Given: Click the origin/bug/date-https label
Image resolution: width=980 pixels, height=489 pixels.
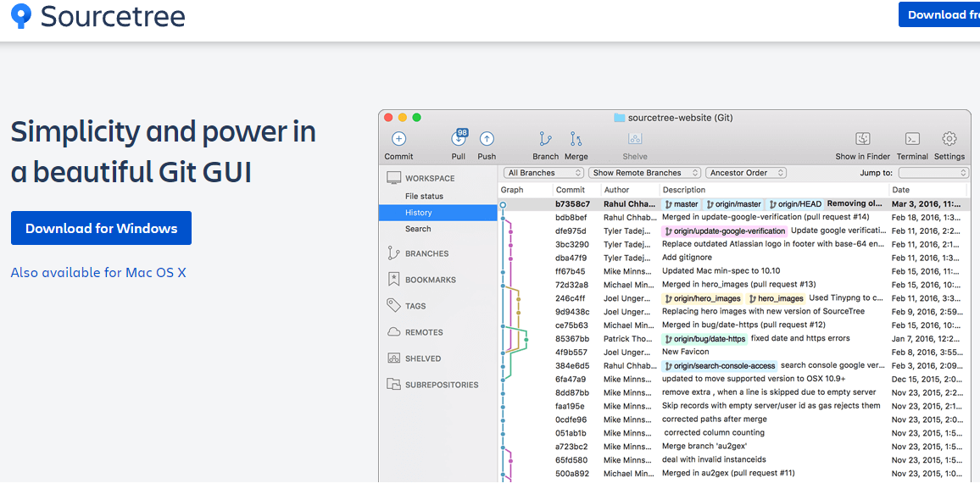Looking at the screenshot, I should pos(704,338).
